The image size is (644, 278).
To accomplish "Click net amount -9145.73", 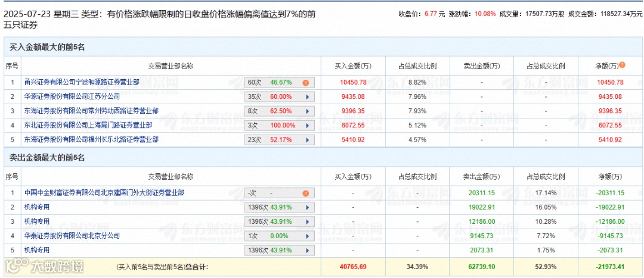I will click(x=610, y=236).
